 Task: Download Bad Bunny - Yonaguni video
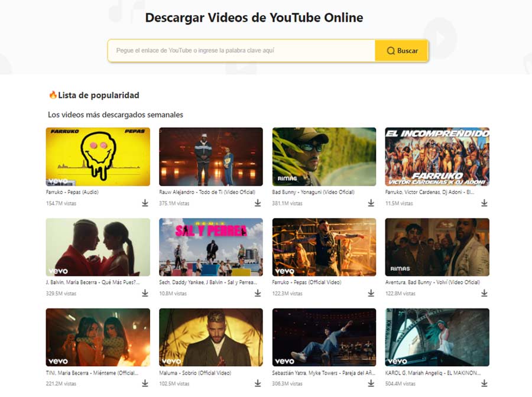[x=371, y=203]
